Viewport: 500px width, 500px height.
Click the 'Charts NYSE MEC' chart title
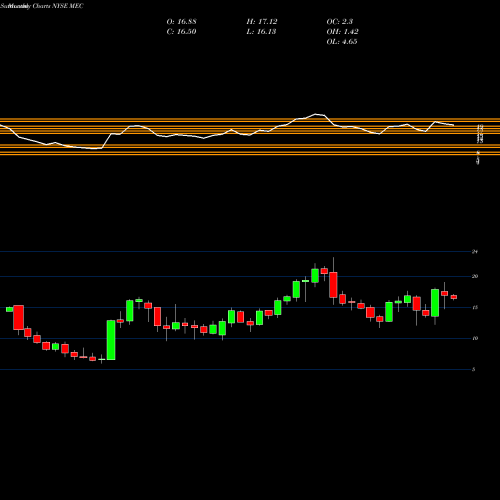click(58, 6)
